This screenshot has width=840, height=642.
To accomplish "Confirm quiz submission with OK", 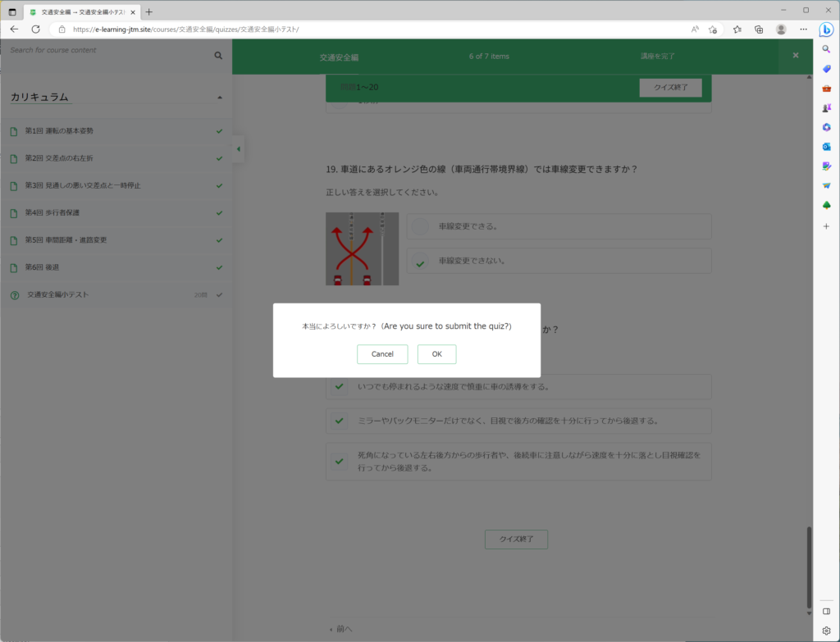I will 436,354.
